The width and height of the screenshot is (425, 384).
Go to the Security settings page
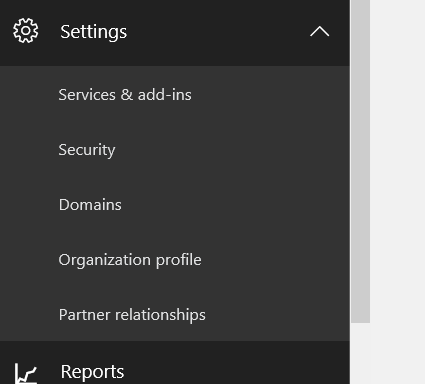(87, 150)
